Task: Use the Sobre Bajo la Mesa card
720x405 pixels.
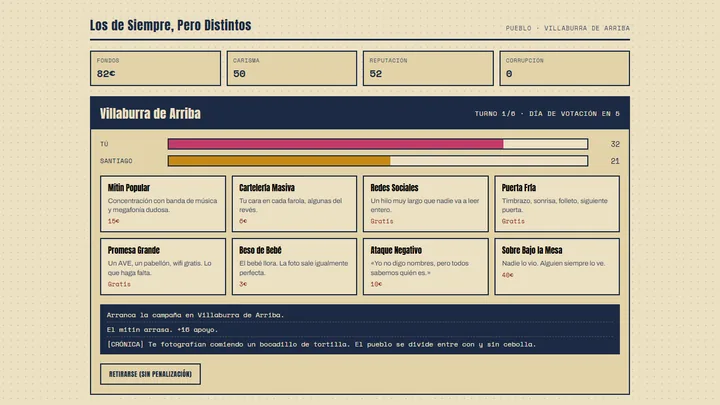Action: (x=557, y=266)
